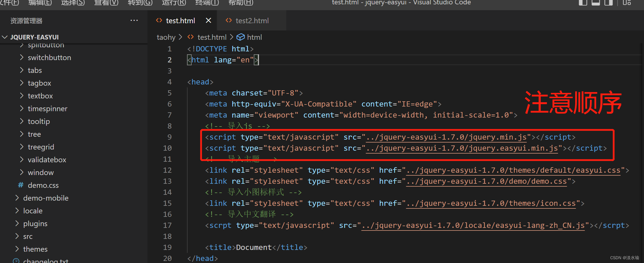Click the html element breadcrumb

coord(254,37)
